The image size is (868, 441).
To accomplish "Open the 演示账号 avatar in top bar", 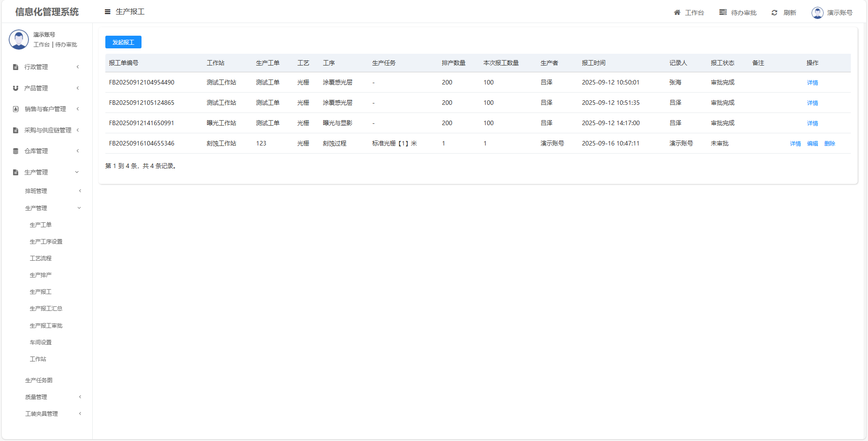I will pos(817,13).
